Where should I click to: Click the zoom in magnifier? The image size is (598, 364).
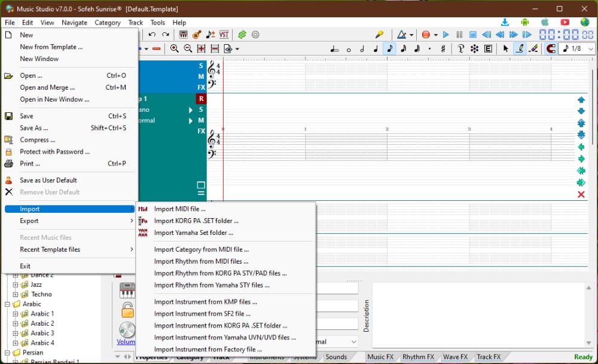[x=174, y=48]
